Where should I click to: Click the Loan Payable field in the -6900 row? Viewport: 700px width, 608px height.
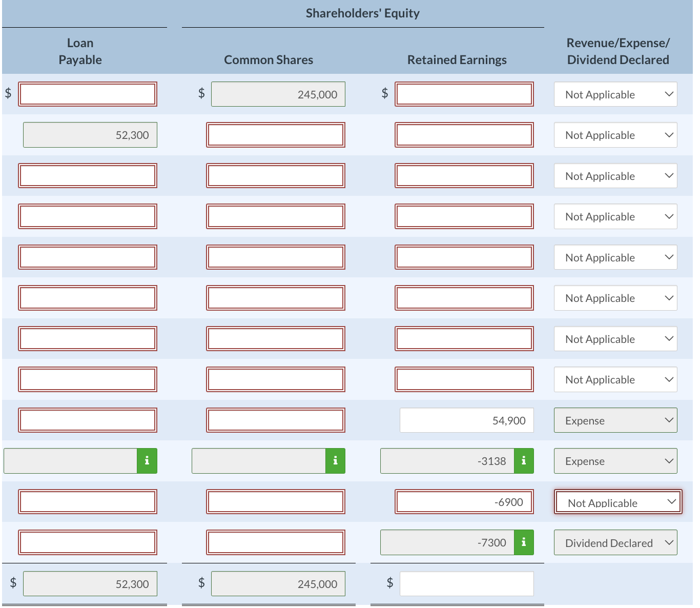pyautogui.click(x=88, y=502)
